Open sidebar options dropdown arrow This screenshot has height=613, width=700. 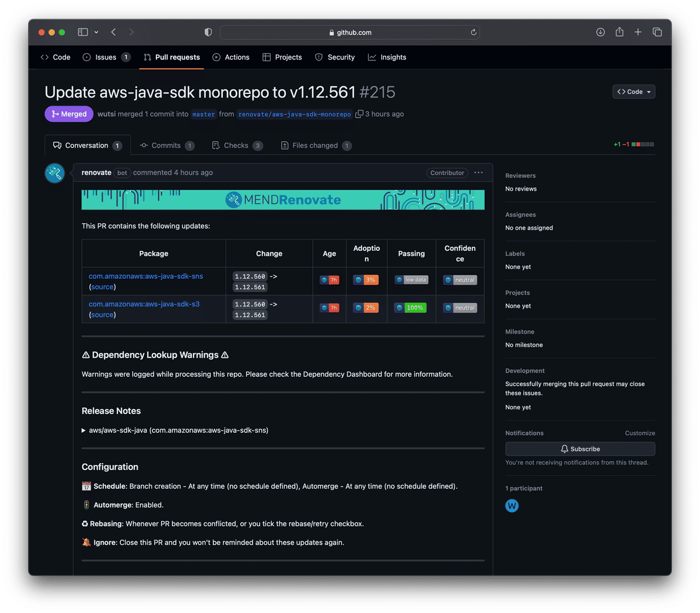(x=96, y=32)
